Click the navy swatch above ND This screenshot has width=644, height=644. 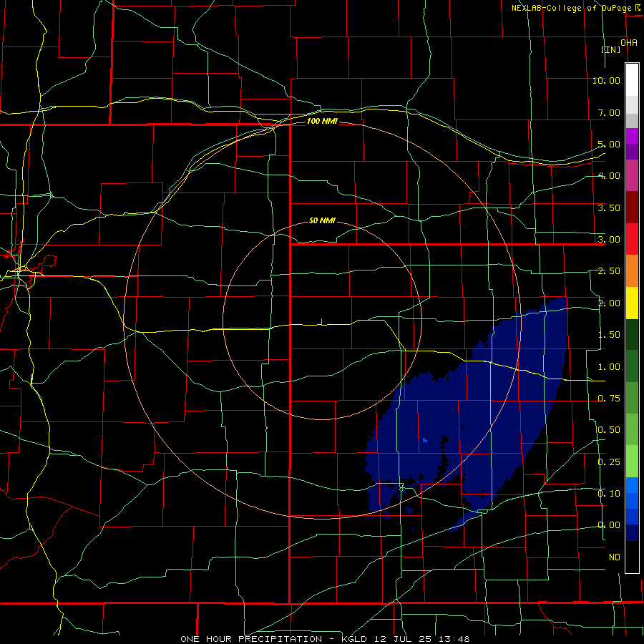pyautogui.click(x=632, y=533)
